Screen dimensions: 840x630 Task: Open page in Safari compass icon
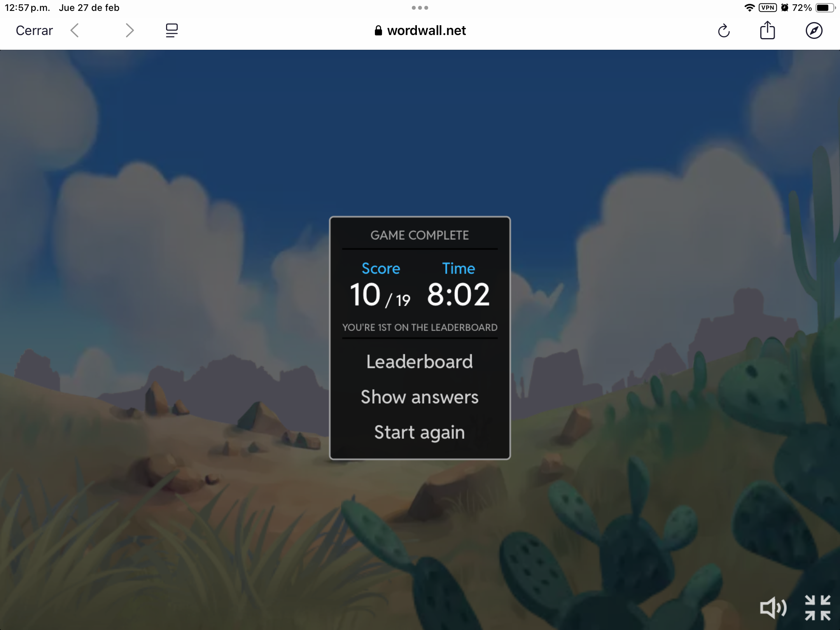tap(814, 31)
